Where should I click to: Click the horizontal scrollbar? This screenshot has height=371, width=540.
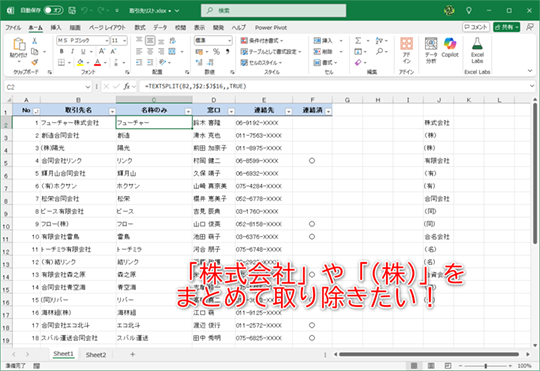click(x=428, y=354)
